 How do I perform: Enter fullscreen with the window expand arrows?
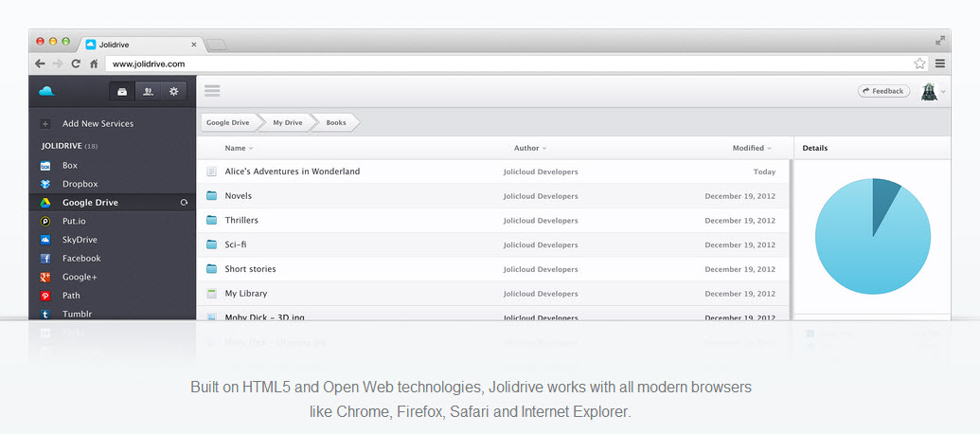[x=940, y=41]
